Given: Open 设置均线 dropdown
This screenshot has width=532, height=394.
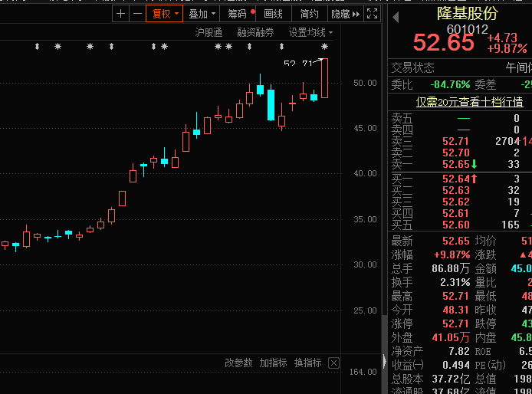Looking at the screenshot, I should coord(310,33).
